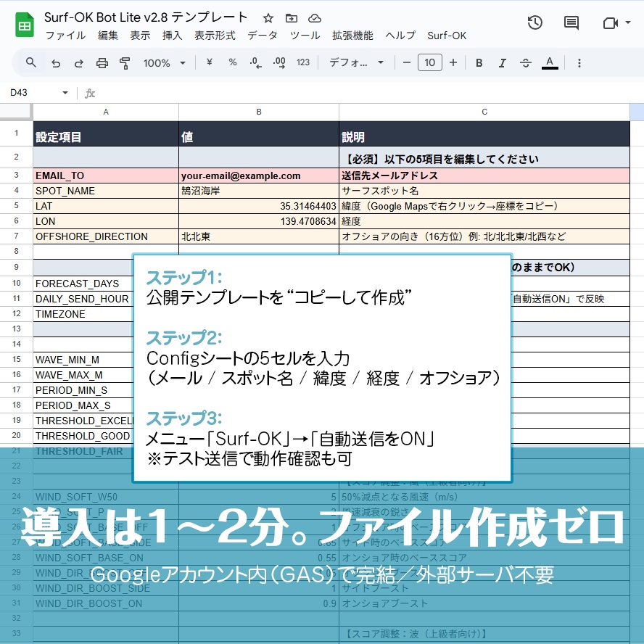
Task: Open version history with the clock icon
Action: coord(534,22)
